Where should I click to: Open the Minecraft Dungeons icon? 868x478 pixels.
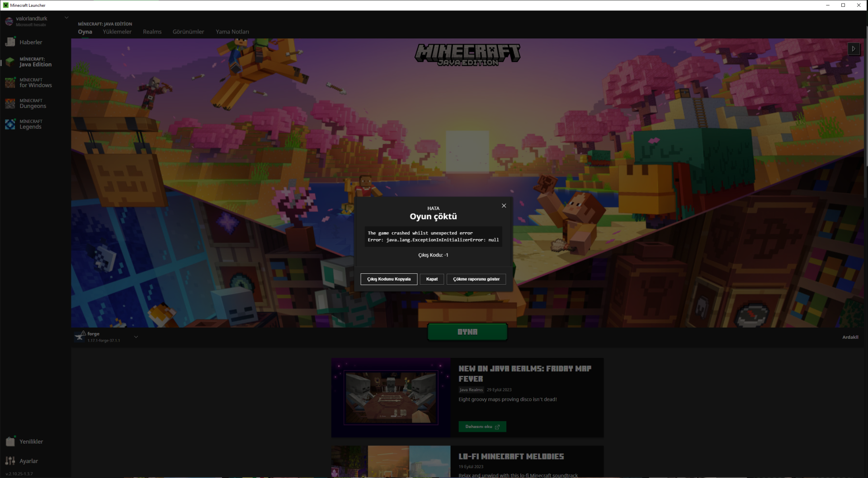click(10, 103)
